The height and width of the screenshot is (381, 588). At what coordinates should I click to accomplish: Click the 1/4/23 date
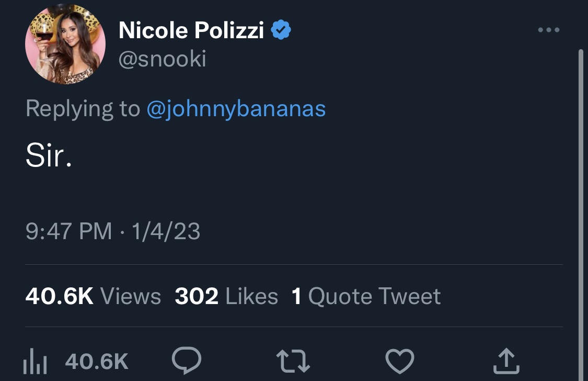pos(166,231)
